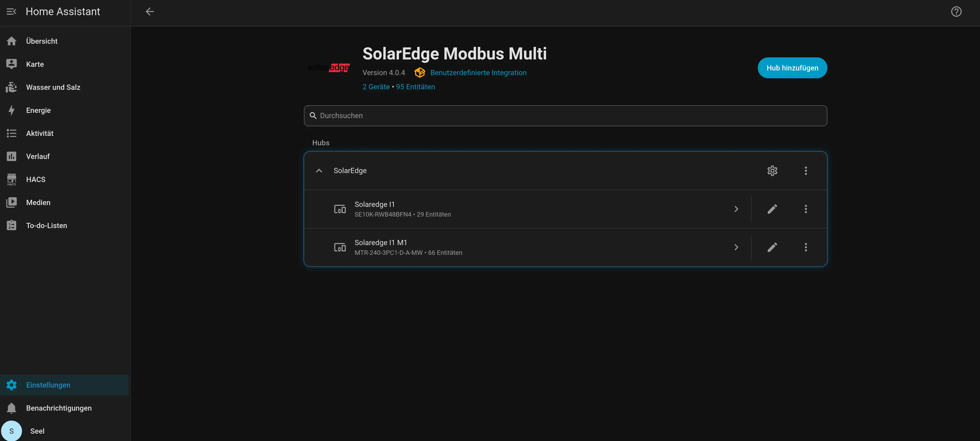Screen dimensions: 980x441
Task: Open Einstellungen in the sidebar
Action: pos(65,385)
